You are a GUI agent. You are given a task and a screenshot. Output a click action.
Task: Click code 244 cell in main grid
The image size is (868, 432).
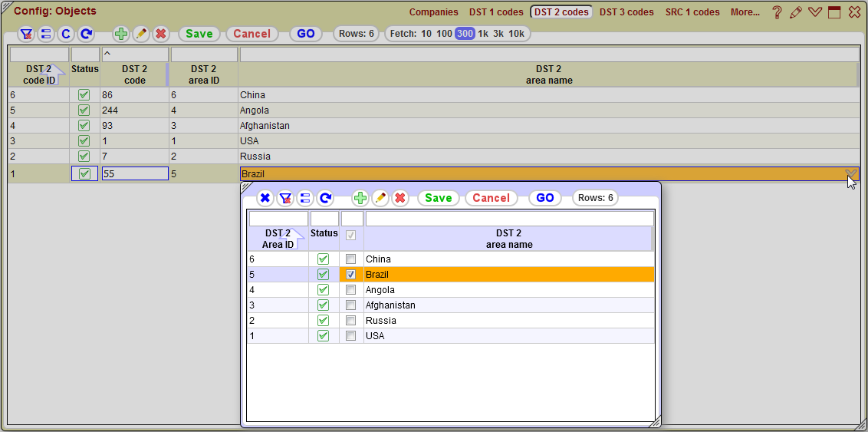click(x=135, y=110)
